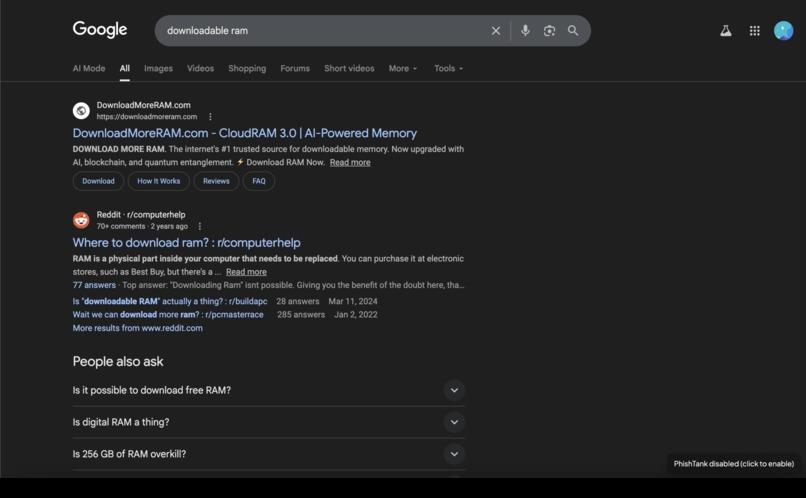Click the Reddit site favicon
This screenshot has width=806, height=498.
pyautogui.click(x=81, y=220)
